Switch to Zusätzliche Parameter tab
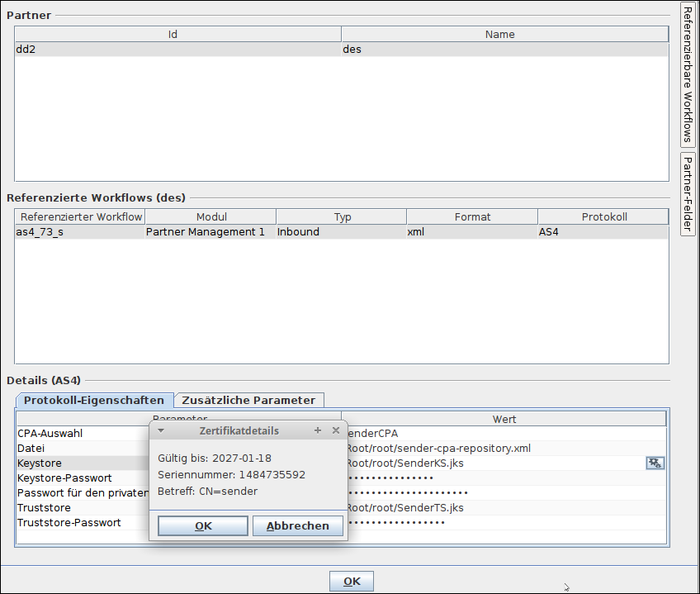Screen dimensions: 700x594 click(248, 400)
